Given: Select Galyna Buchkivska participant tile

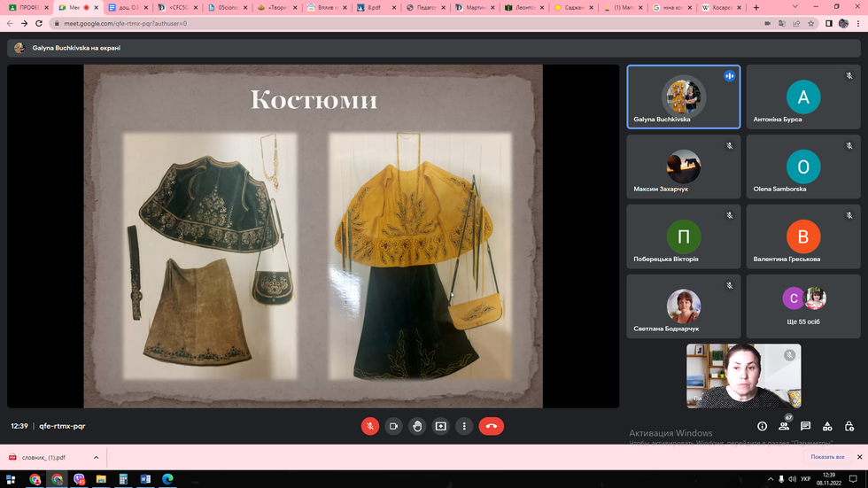Looking at the screenshot, I should 683,97.
